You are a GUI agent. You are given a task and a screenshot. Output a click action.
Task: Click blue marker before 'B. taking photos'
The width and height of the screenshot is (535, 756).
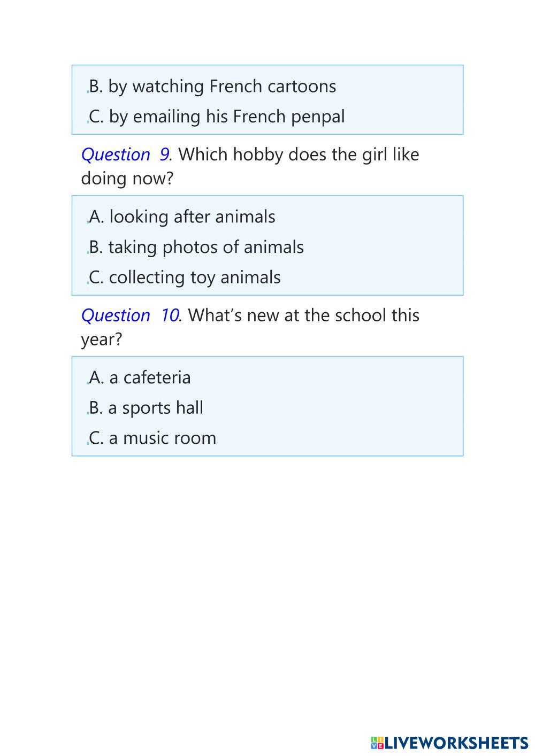point(88,252)
